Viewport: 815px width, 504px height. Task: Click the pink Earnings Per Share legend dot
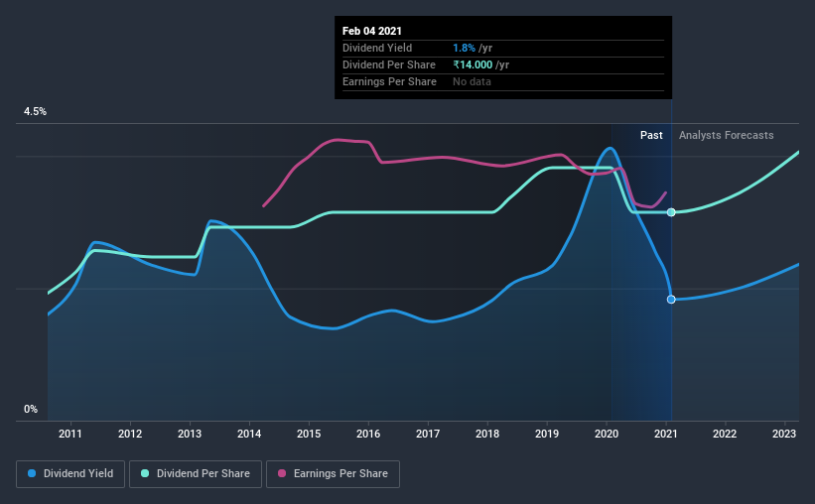click(x=282, y=473)
